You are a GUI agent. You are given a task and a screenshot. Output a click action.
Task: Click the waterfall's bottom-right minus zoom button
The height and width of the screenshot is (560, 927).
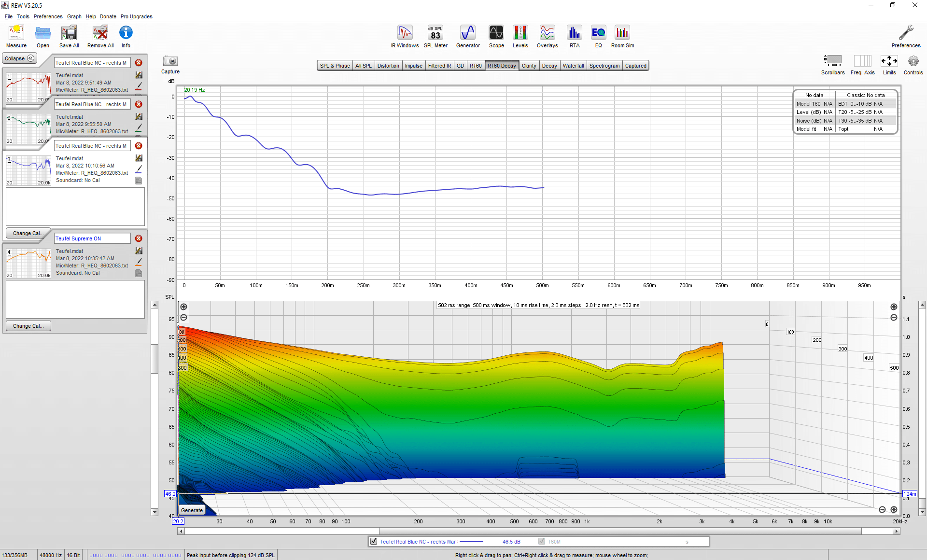coord(882,510)
